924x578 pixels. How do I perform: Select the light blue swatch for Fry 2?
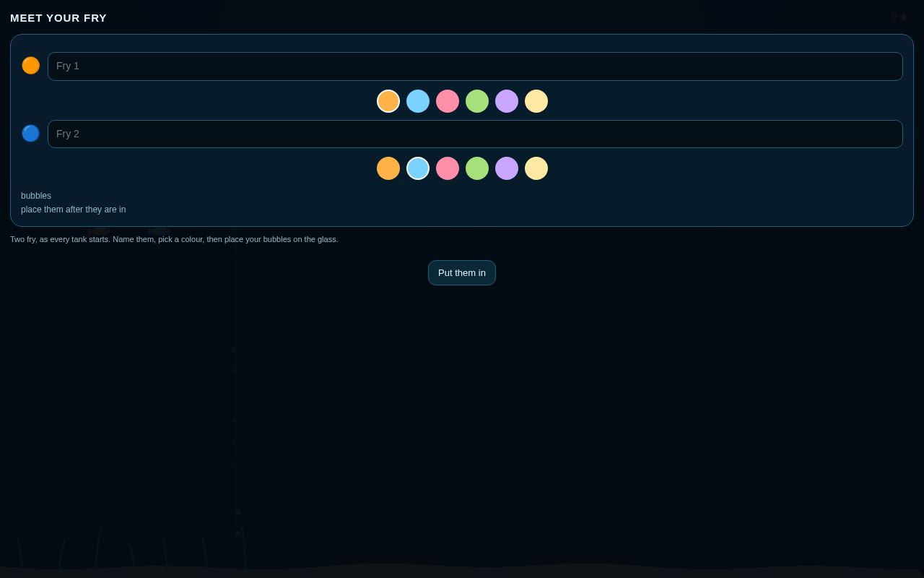(418, 168)
